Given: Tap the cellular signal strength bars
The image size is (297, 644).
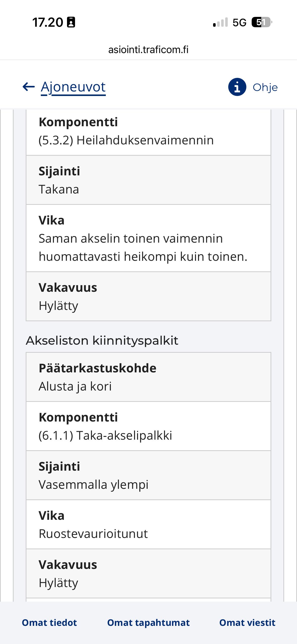Looking at the screenshot, I should pyautogui.click(x=220, y=22).
